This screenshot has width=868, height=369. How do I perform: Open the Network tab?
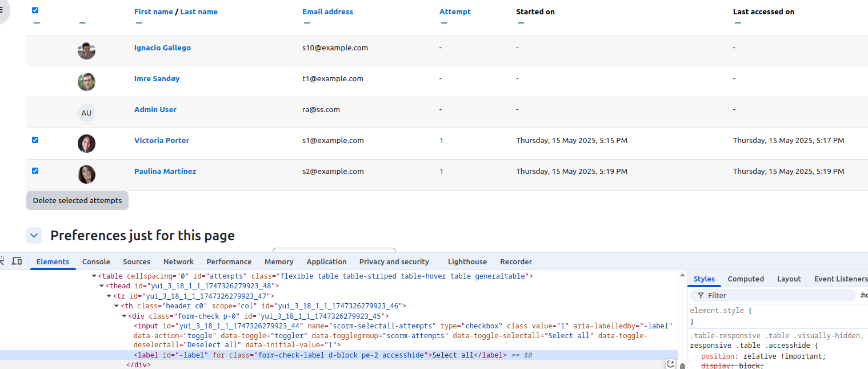pos(178,261)
